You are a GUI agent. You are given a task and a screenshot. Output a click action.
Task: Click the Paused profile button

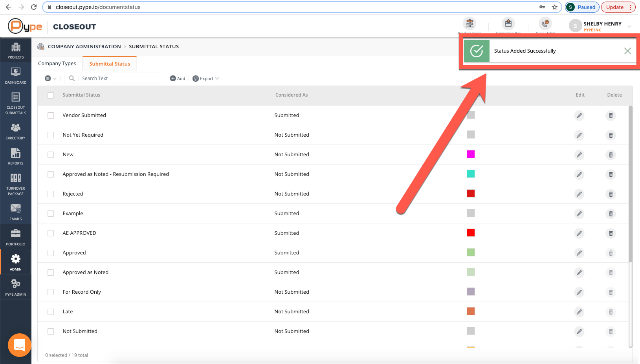click(582, 7)
